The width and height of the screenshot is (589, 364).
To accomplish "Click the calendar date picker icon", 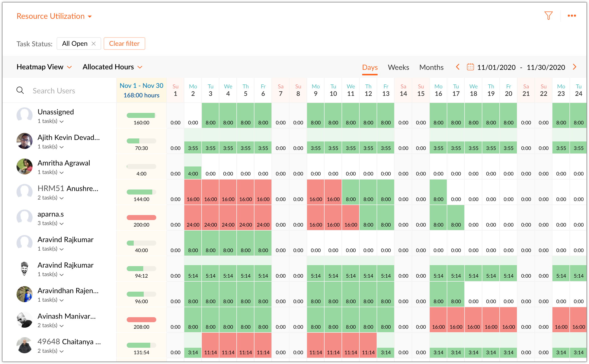I will 470,67.
